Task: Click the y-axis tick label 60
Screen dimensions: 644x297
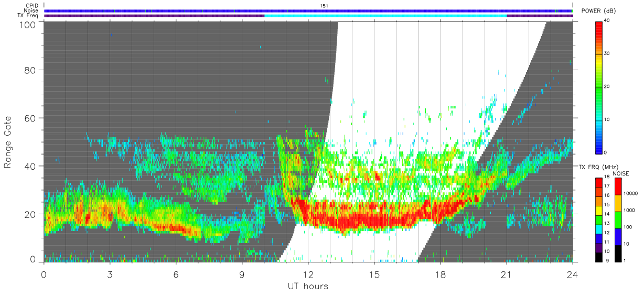Action: pyautogui.click(x=30, y=118)
